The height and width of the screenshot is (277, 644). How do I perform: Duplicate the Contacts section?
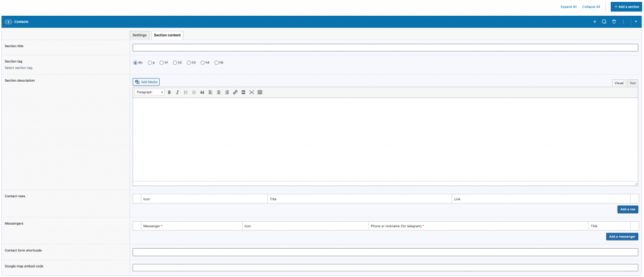[604, 22]
